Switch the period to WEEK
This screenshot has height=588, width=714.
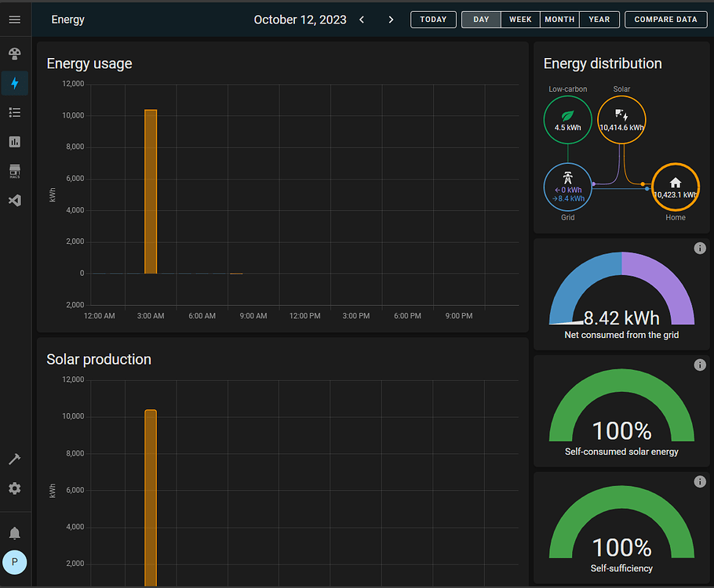click(x=520, y=20)
